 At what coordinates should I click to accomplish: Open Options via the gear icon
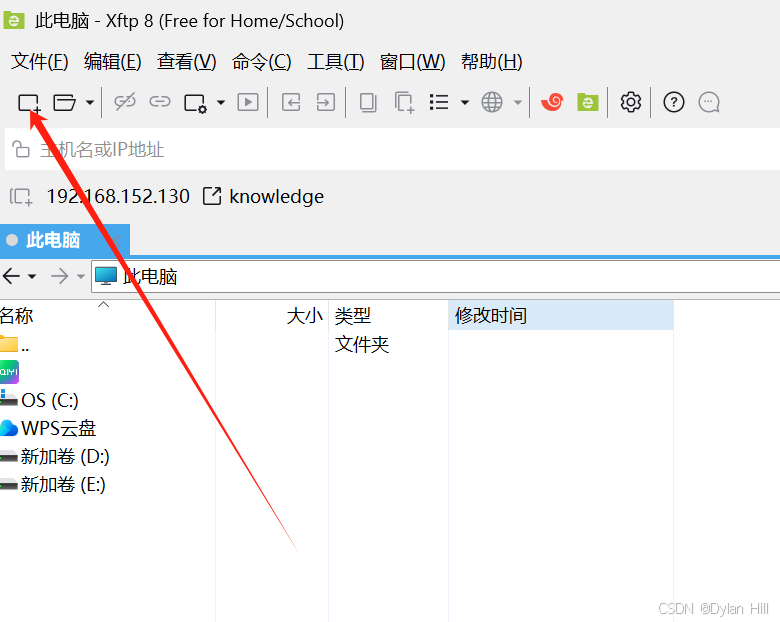click(x=630, y=102)
